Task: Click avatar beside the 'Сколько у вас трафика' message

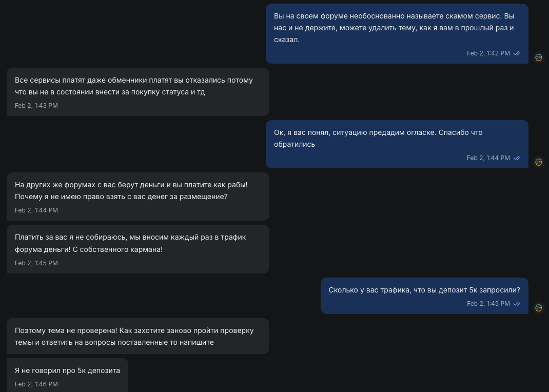Action: (538, 308)
